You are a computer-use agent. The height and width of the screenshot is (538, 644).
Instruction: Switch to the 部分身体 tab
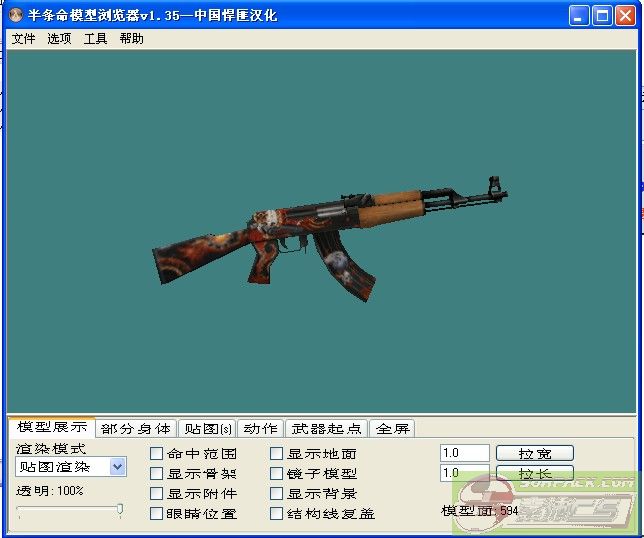click(136, 429)
